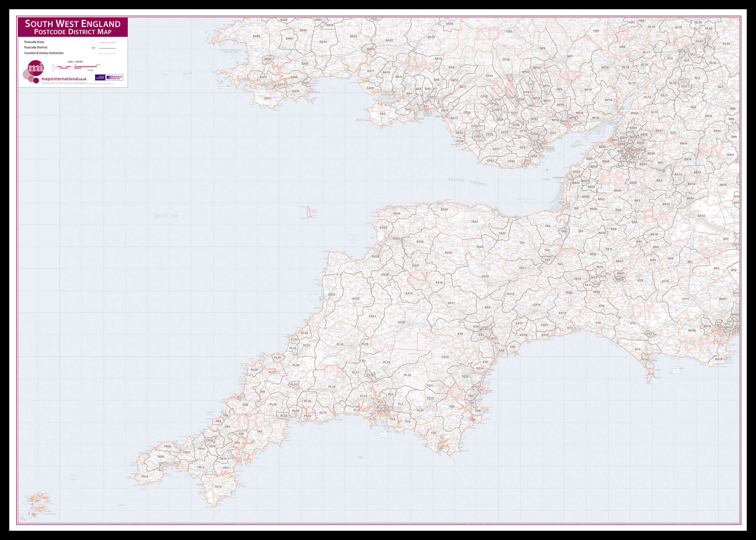Image resolution: width=756 pixels, height=540 pixels.
Task: Click the SN15 district label
Action: pos(717,131)
